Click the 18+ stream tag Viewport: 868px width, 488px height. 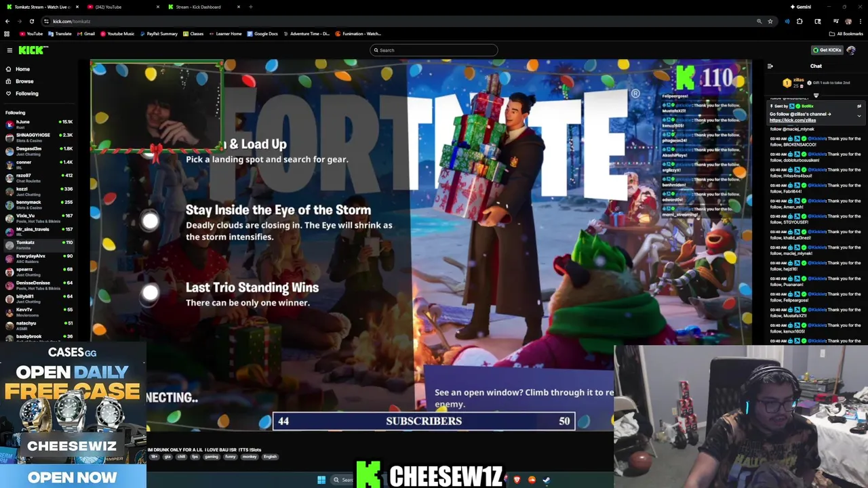pos(154,457)
